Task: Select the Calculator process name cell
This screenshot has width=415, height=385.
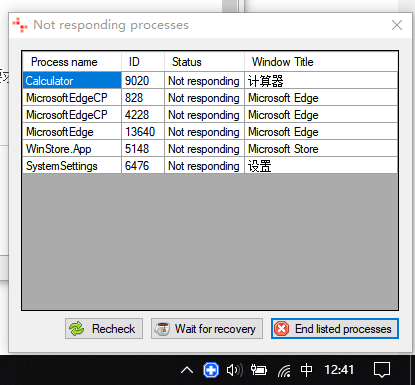Action: [x=72, y=81]
